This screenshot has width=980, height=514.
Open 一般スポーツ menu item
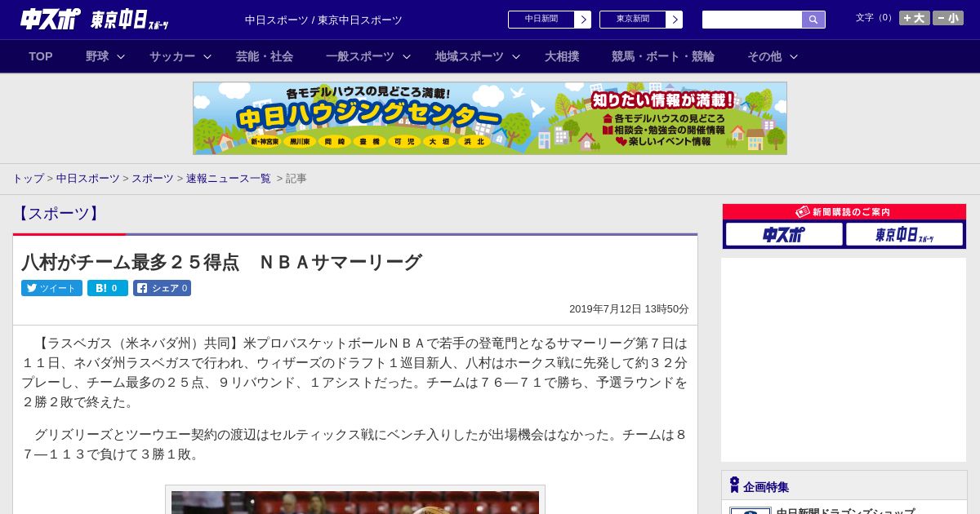click(x=360, y=56)
